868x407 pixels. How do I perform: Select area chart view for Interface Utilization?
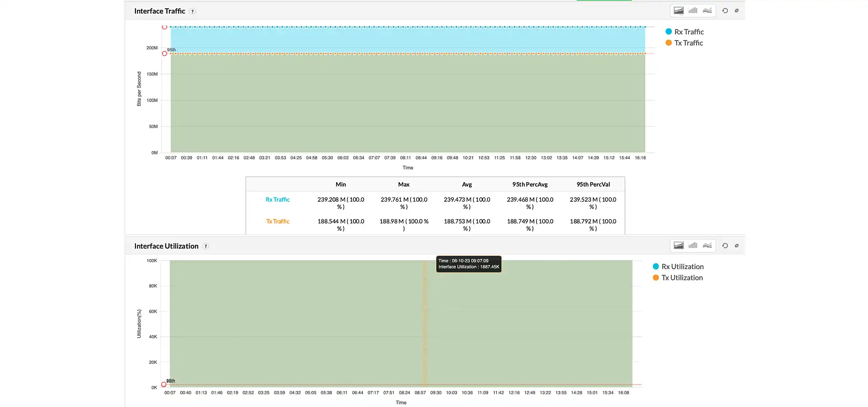coord(678,245)
